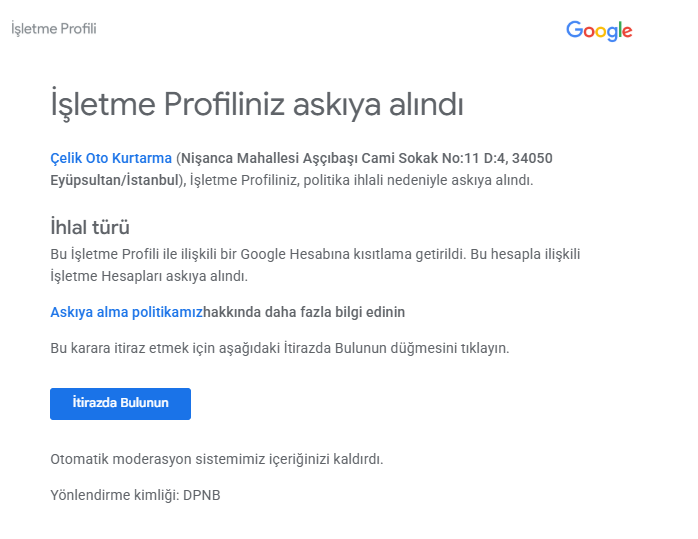Click the Otomatik moderasyon sistemimiz notice

(217, 459)
